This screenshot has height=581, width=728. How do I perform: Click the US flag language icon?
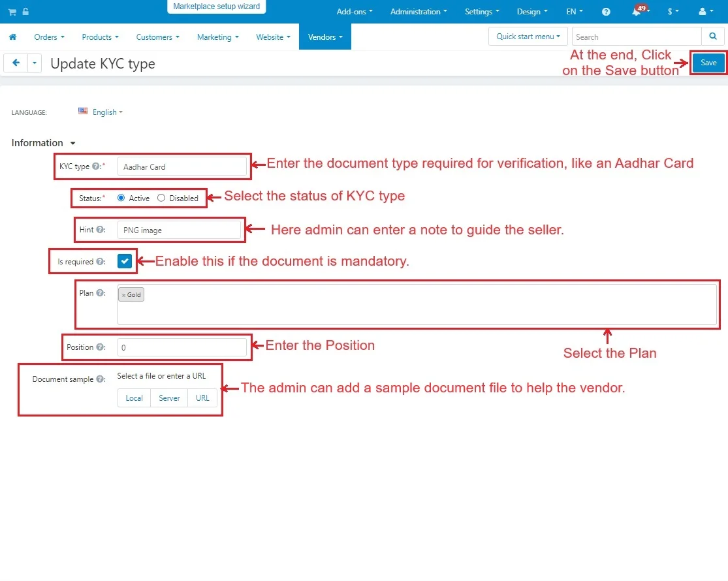pos(83,111)
